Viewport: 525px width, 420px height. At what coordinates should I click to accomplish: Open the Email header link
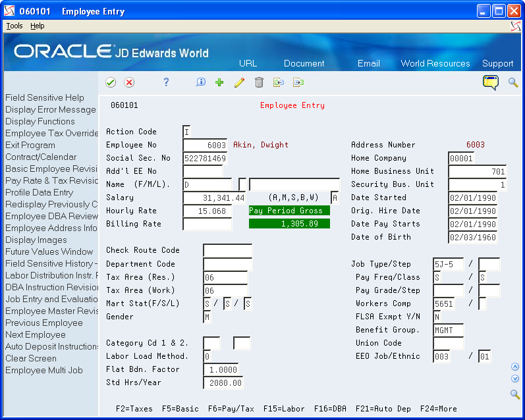pos(369,63)
